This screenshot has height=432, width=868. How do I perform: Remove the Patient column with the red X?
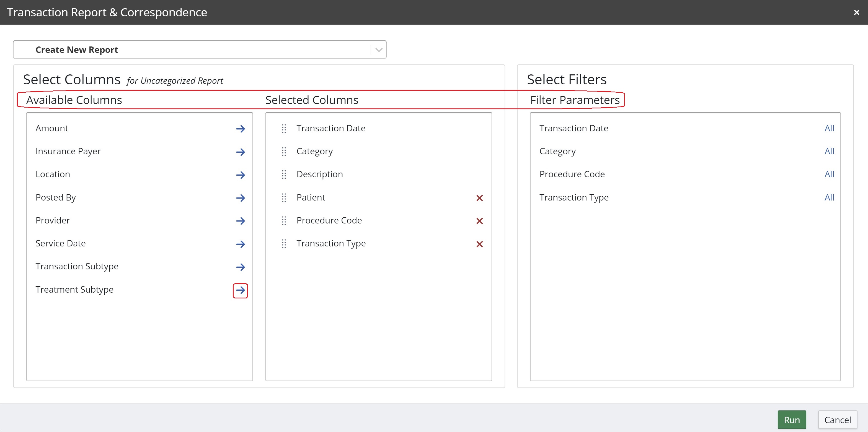tap(479, 198)
